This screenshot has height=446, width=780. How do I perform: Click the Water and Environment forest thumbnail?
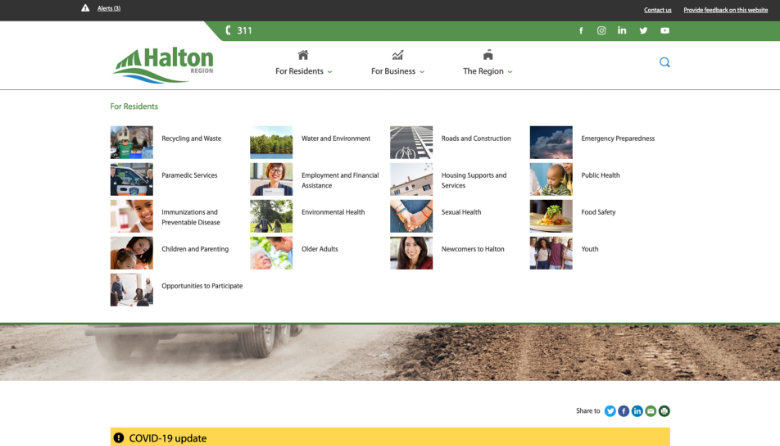[x=271, y=142]
